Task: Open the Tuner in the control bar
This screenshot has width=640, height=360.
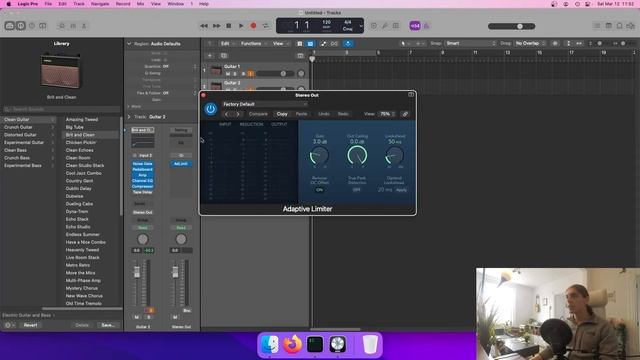Action: click(385, 26)
